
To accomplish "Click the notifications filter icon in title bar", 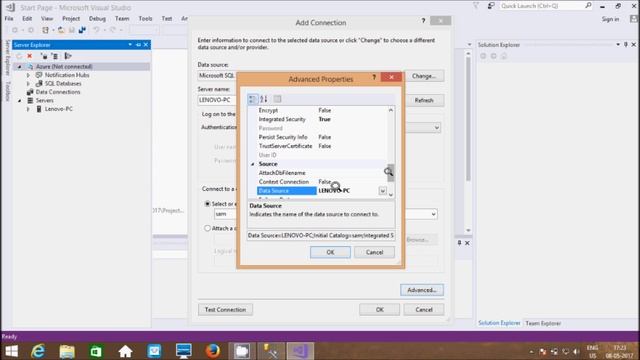I will tap(476, 6).
